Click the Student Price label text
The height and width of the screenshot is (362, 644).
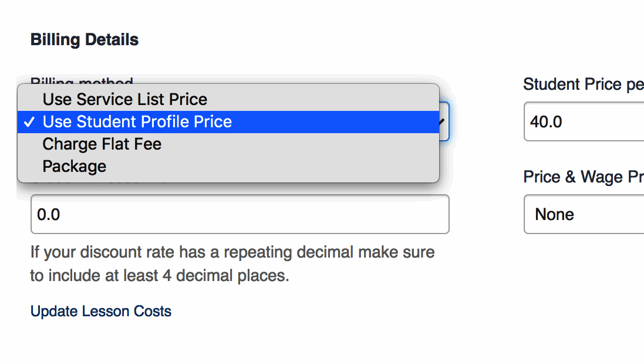pos(583,84)
